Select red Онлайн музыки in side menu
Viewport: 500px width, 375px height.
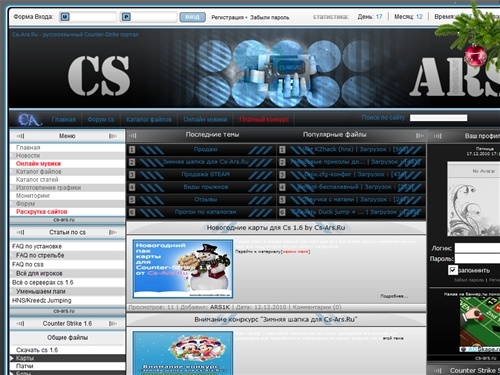(38, 164)
